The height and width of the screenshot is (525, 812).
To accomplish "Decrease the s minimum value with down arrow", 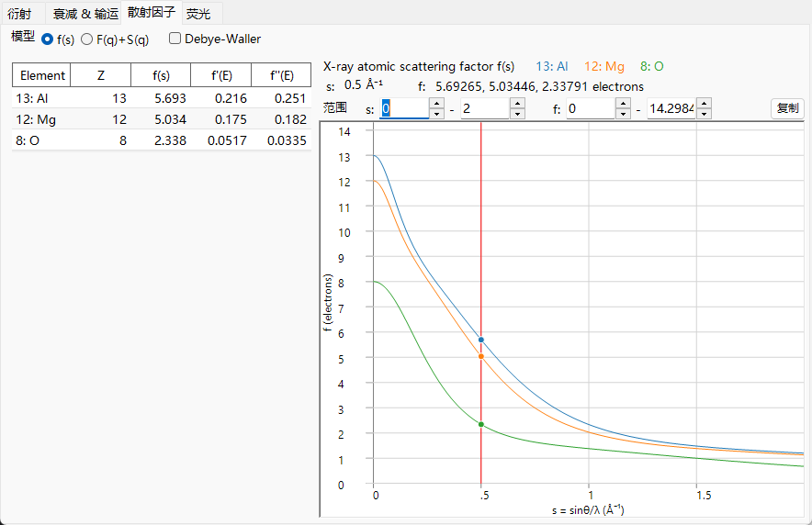I will (437, 114).
